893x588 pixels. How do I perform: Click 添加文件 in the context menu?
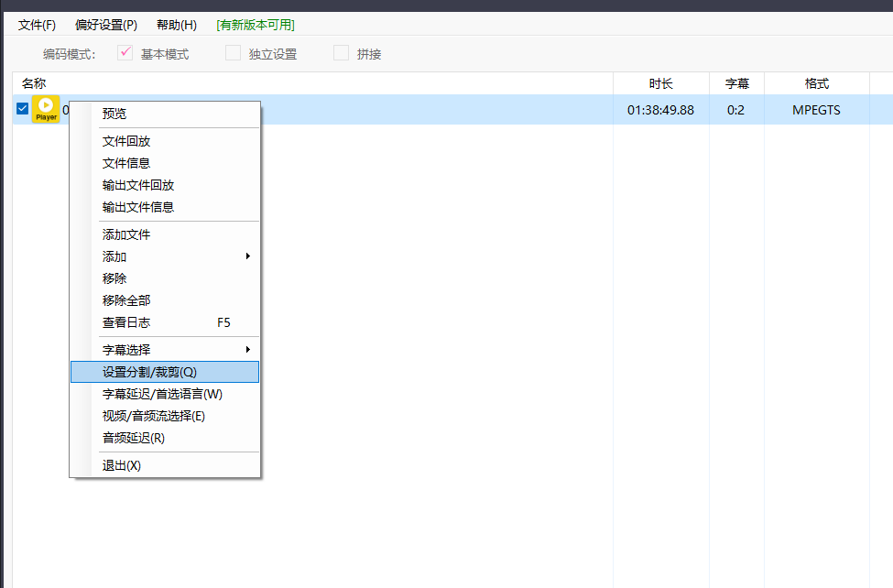(165, 234)
